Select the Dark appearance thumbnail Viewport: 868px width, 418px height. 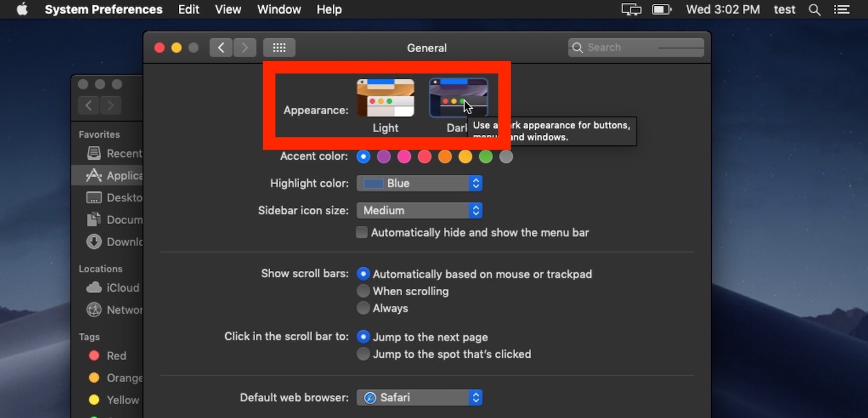click(458, 98)
